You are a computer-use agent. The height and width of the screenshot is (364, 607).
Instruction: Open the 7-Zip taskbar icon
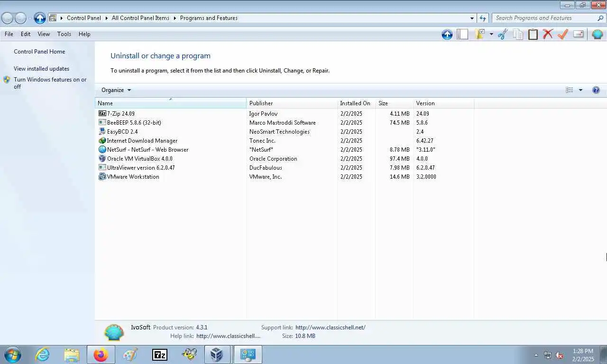click(x=159, y=355)
